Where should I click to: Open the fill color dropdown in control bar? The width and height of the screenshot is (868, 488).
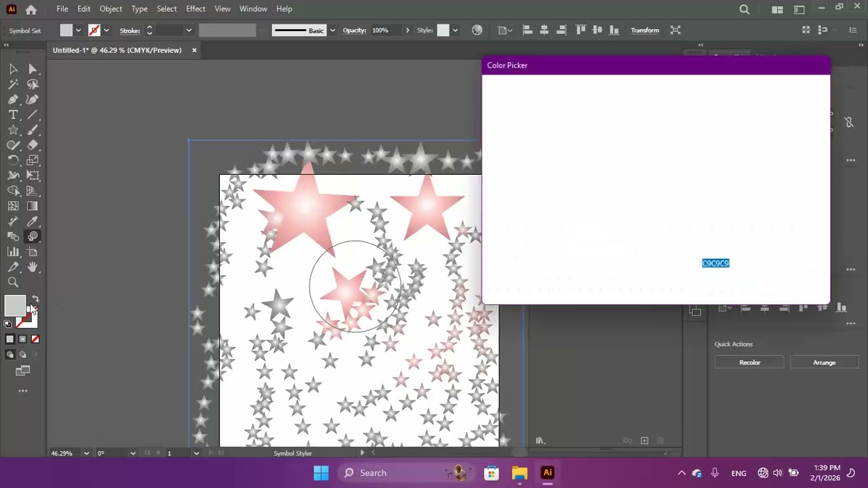pos(78,30)
